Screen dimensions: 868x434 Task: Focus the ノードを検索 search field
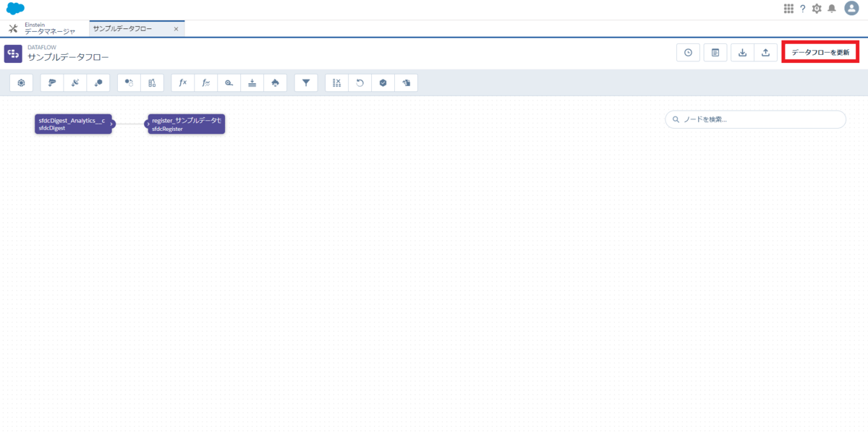click(755, 119)
